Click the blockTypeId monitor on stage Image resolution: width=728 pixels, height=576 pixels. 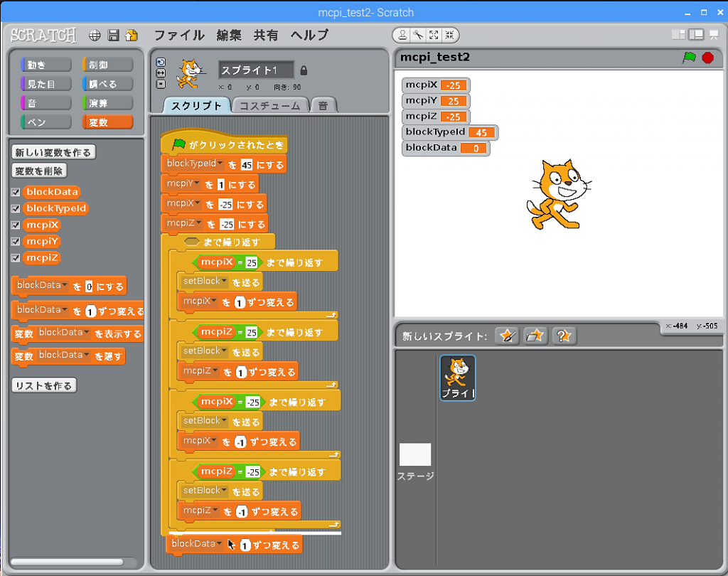[x=450, y=132]
